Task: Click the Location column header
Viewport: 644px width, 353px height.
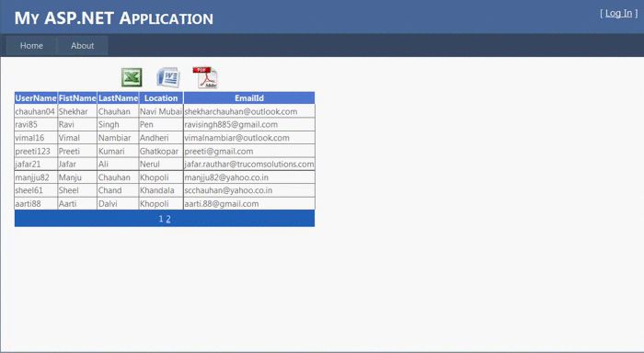Action: pyautogui.click(x=161, y=98)
